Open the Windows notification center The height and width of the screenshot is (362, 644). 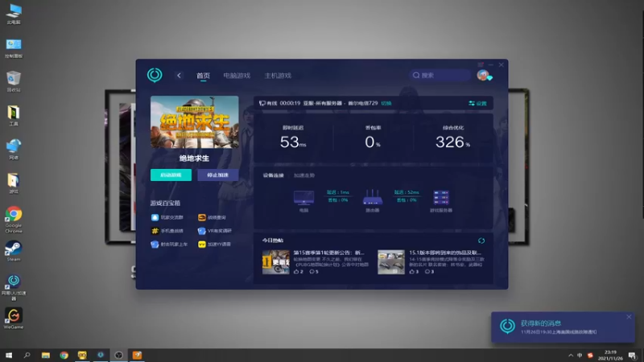[x=632, y=355]
